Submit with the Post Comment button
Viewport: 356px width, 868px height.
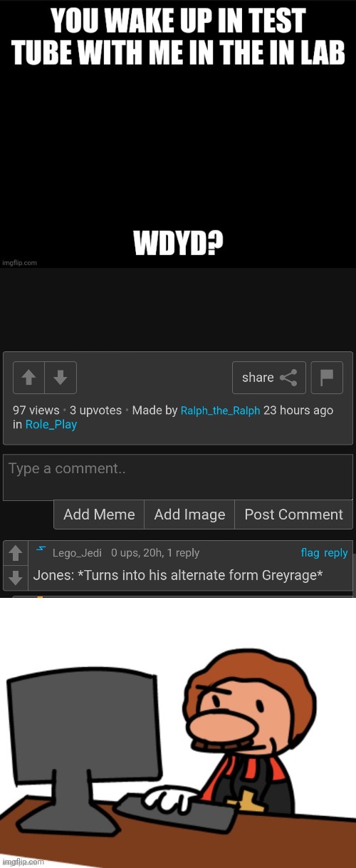(x=294, y=515)
